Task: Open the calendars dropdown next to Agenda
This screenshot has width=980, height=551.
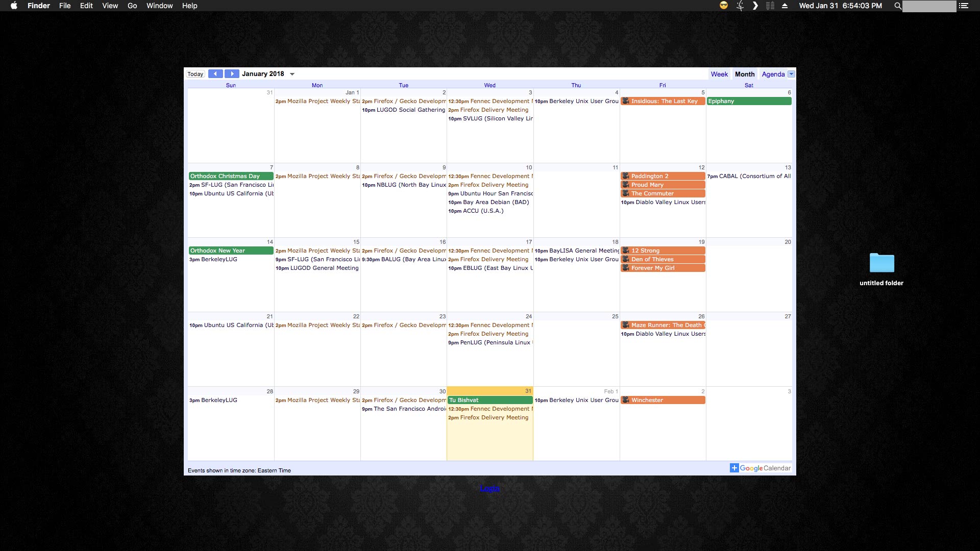Action: (791, 74)
